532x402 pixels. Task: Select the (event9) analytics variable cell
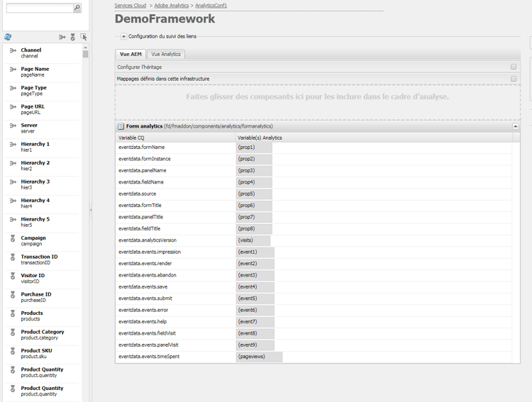coord(255,345)
